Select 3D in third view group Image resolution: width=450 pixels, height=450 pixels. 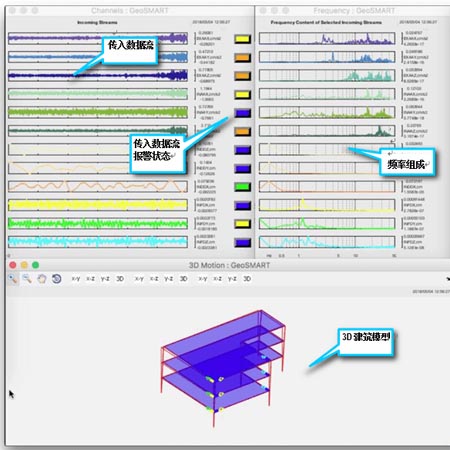[x=247, y=279]
